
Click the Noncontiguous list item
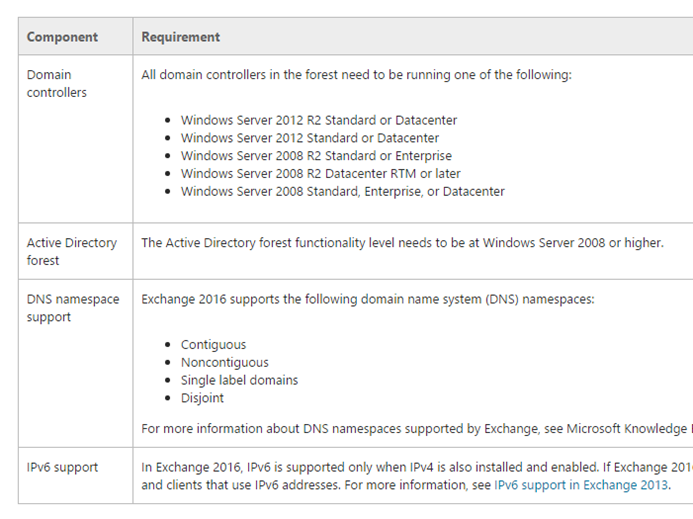225,363
